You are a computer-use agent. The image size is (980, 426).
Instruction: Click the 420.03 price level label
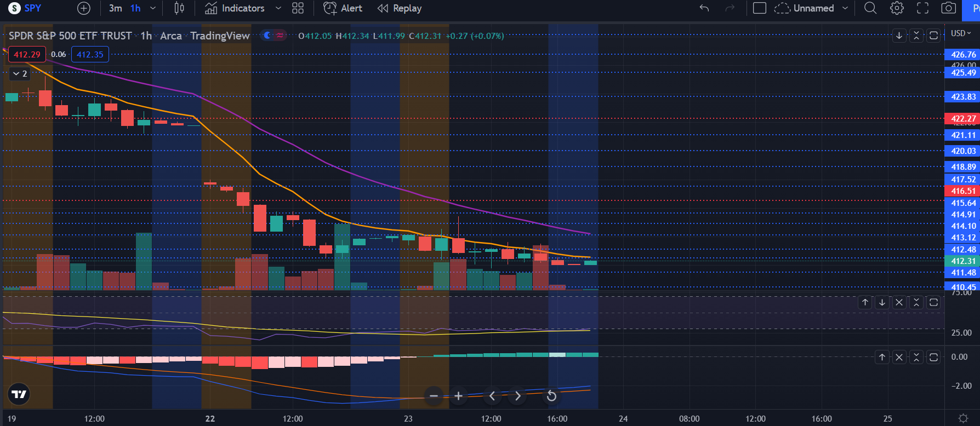pos(962,151)
